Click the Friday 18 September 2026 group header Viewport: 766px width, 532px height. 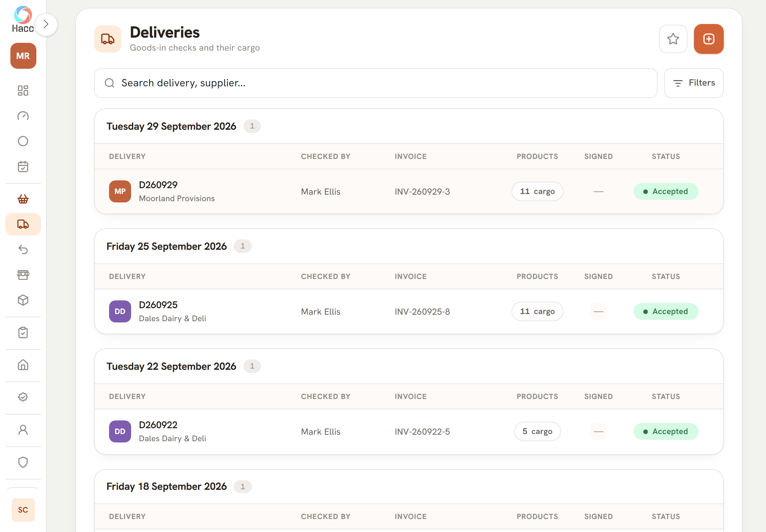tap(409, 486)
